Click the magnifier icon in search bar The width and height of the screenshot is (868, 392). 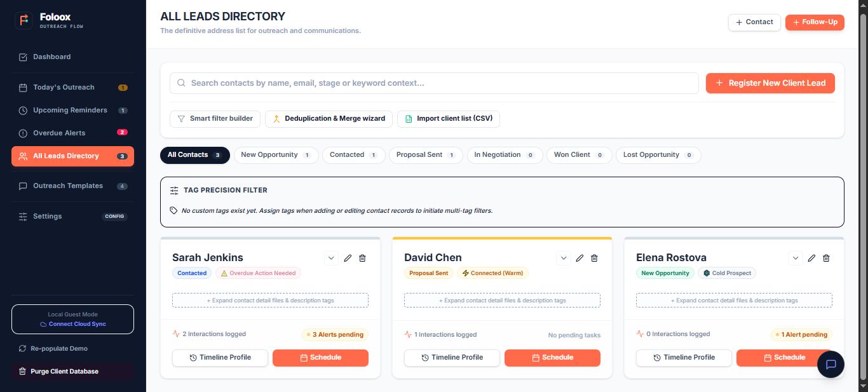click(181, 83)
